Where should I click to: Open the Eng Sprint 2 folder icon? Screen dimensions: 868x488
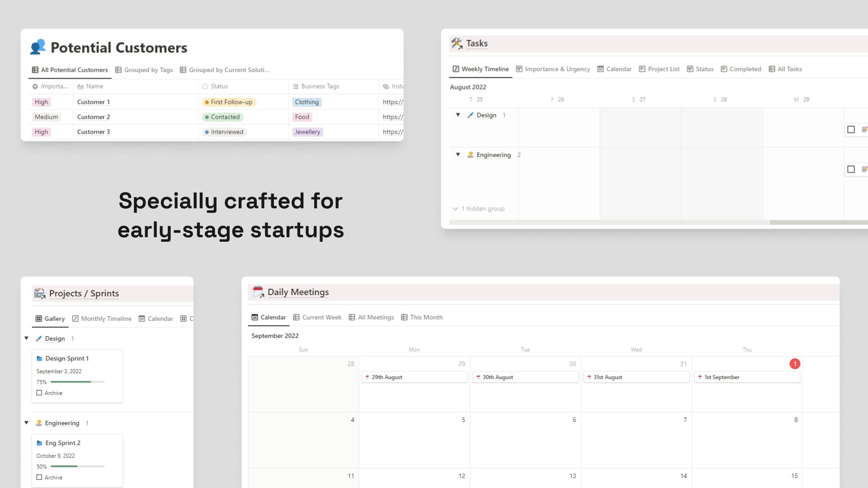click(x=39, y=443)
